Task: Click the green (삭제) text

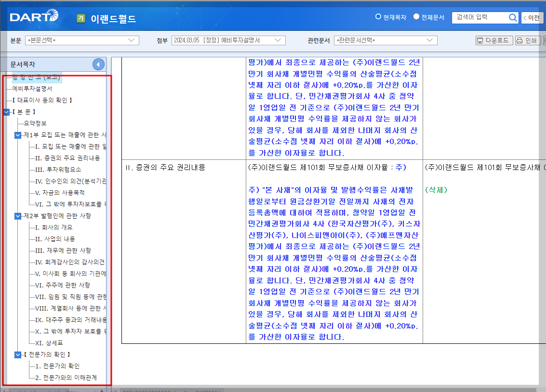Action: pyautogui.click(x=436, y=190)
